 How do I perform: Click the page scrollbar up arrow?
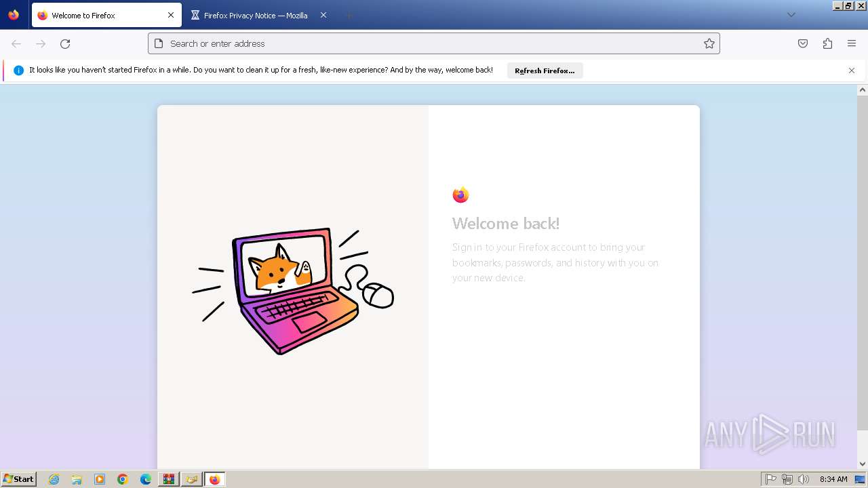tap(863, 89)
